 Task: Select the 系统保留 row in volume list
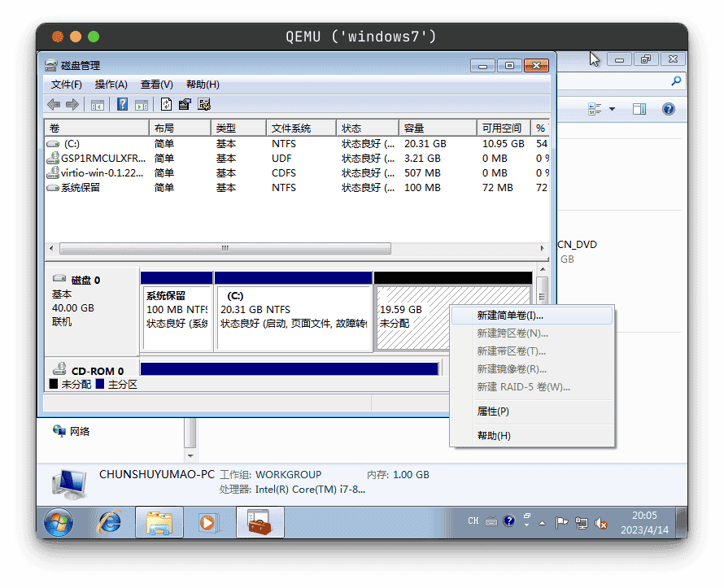297,188
